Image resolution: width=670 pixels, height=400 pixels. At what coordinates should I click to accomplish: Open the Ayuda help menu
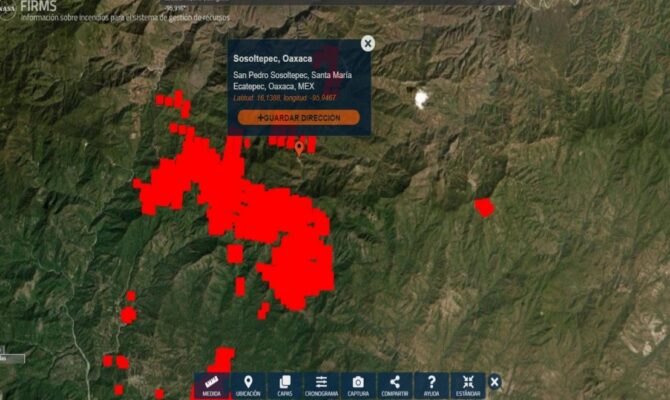[431, 386]
